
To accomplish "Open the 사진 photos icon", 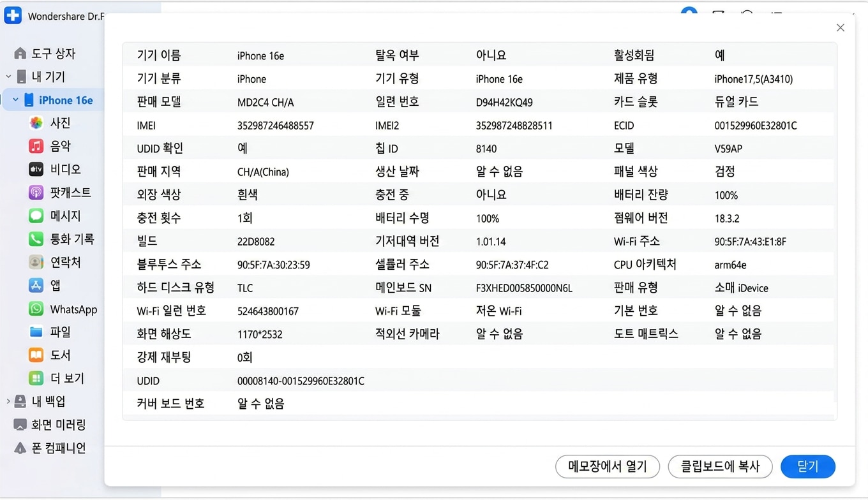I will click(x=36, y=123).
